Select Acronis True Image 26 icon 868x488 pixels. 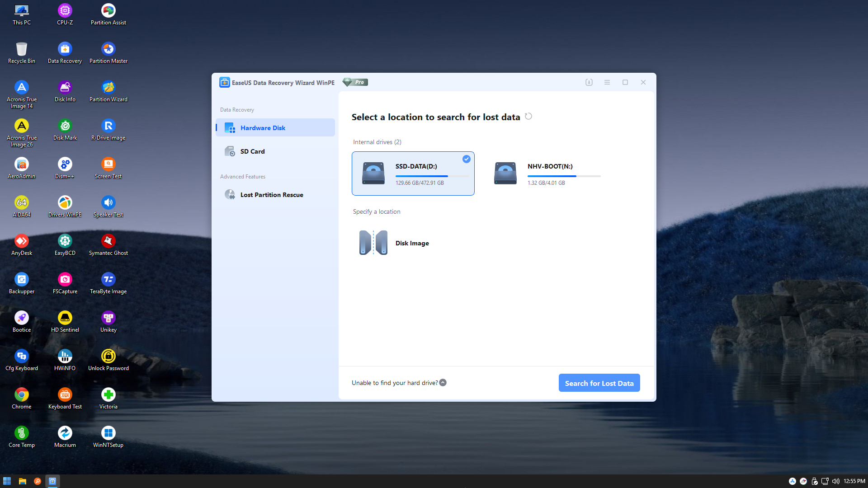(x=22, y=133)
